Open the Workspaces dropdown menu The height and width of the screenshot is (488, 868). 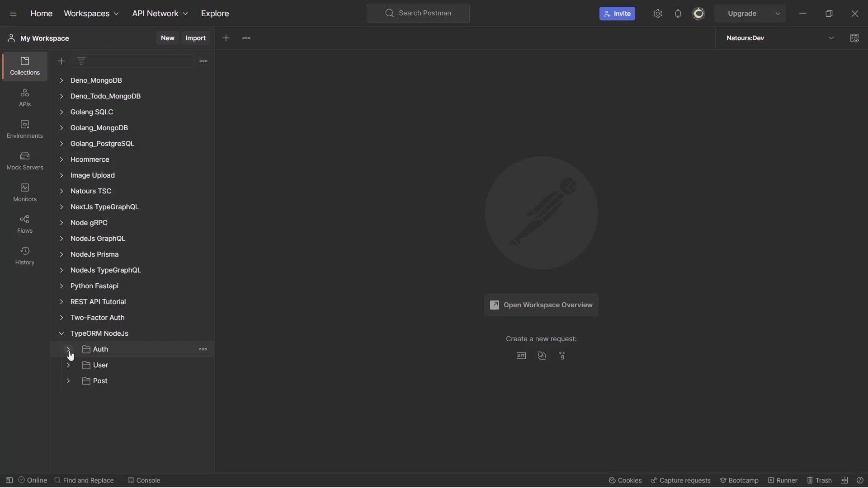pyautogui.click(x=91, y=14)
